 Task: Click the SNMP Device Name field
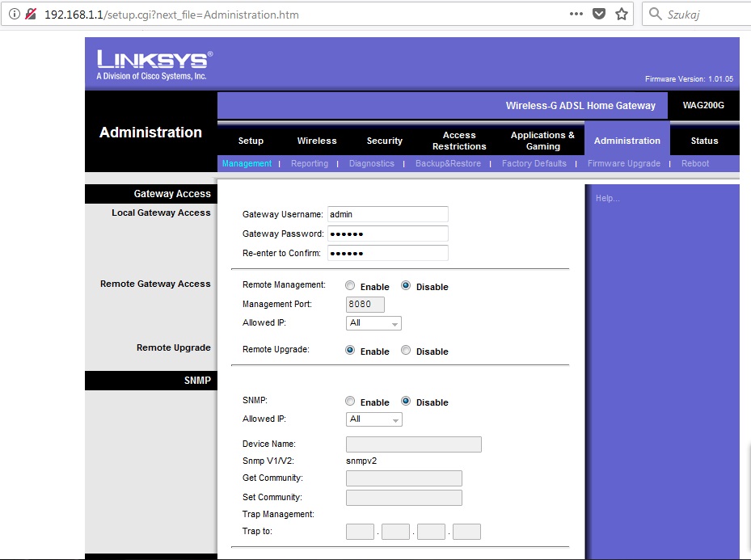[414, 444]
